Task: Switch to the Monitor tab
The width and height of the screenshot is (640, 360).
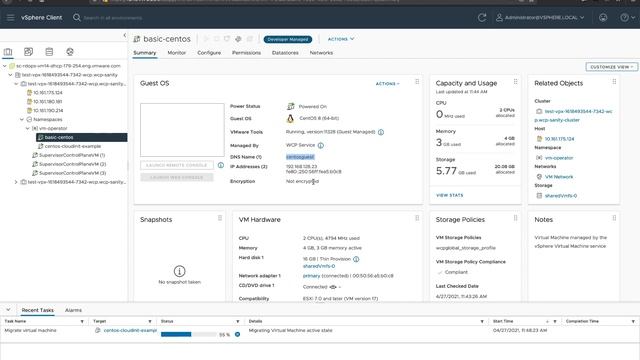Action: click(176, 53)
